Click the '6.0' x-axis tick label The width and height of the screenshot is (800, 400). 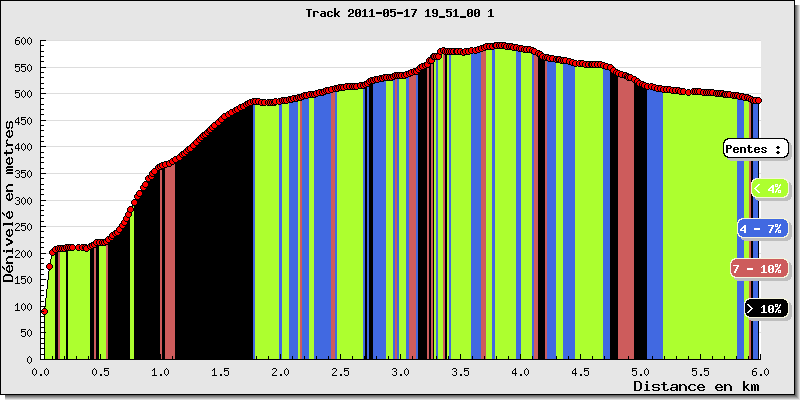(x=760, y=371)
